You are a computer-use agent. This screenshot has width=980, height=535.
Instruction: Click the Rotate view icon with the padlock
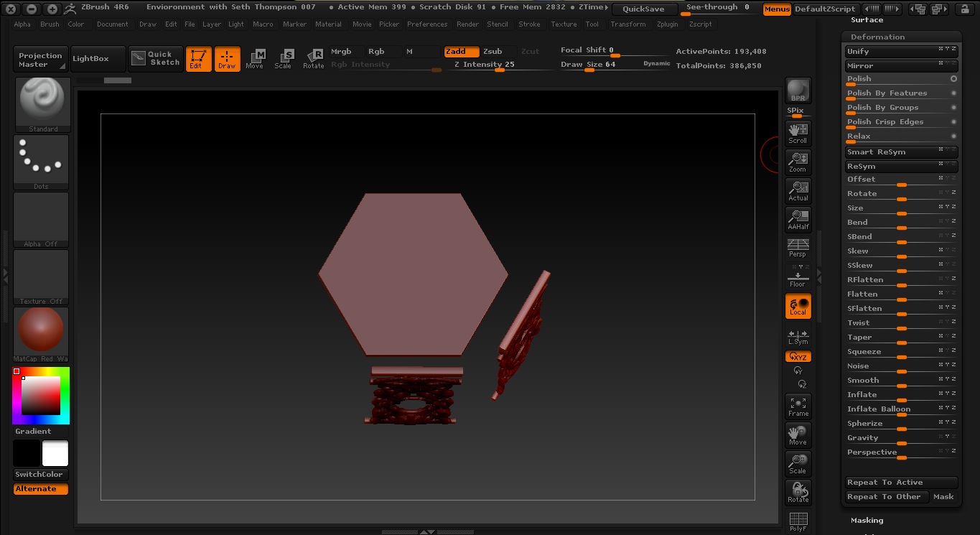click(x=798, y=493)
